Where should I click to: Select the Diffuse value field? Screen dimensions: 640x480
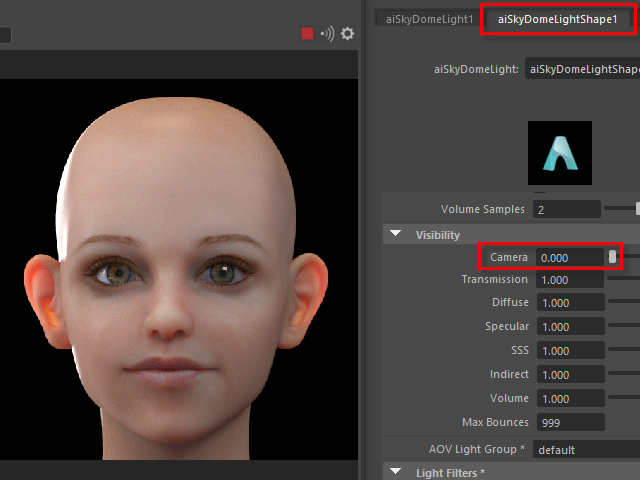pyautogui.click(x=569, y=303)
